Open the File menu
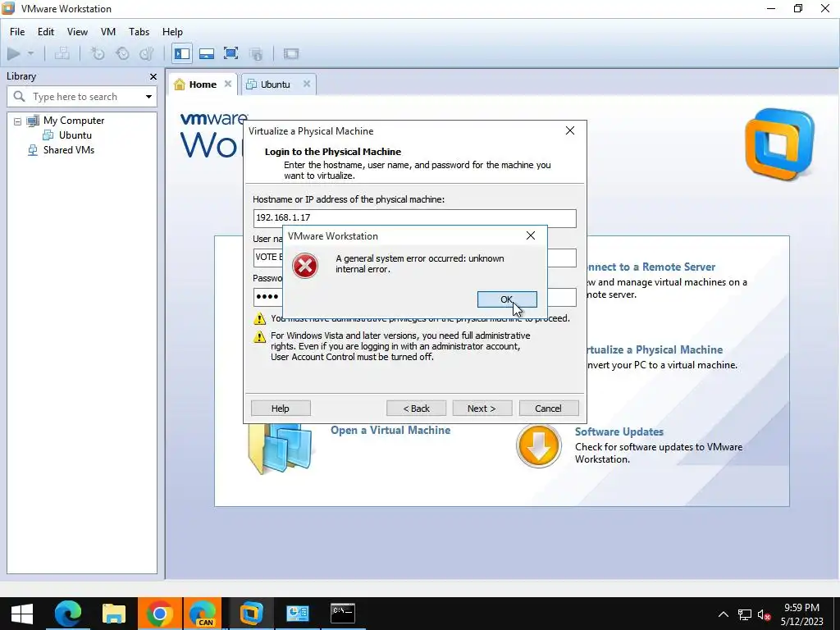840x630 pixels. [x=17, y=32]
